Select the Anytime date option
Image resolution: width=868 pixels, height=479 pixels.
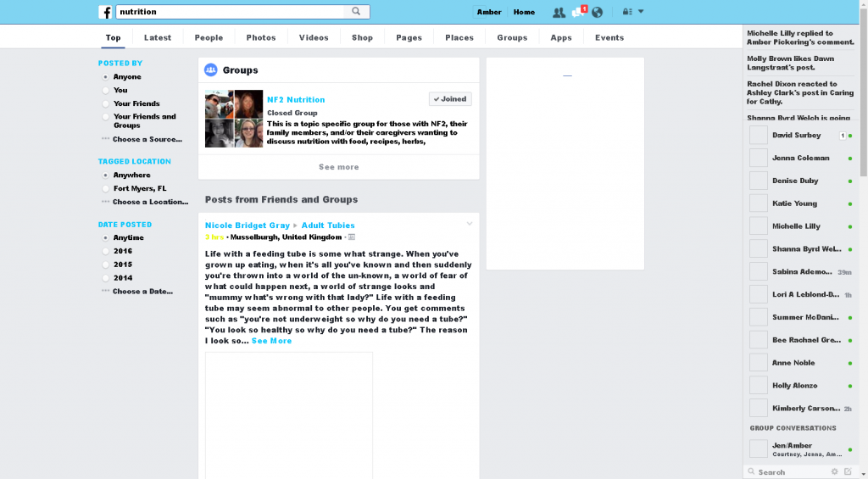pos(105,237)
